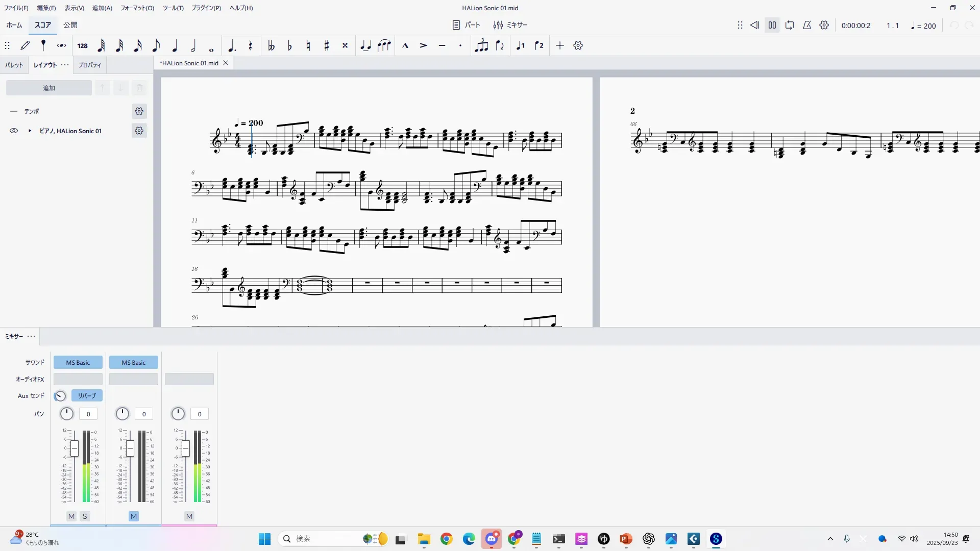Toggle the metronome in the playback toolbar
This screenshot has width=980, height=551.
[807, 25]
